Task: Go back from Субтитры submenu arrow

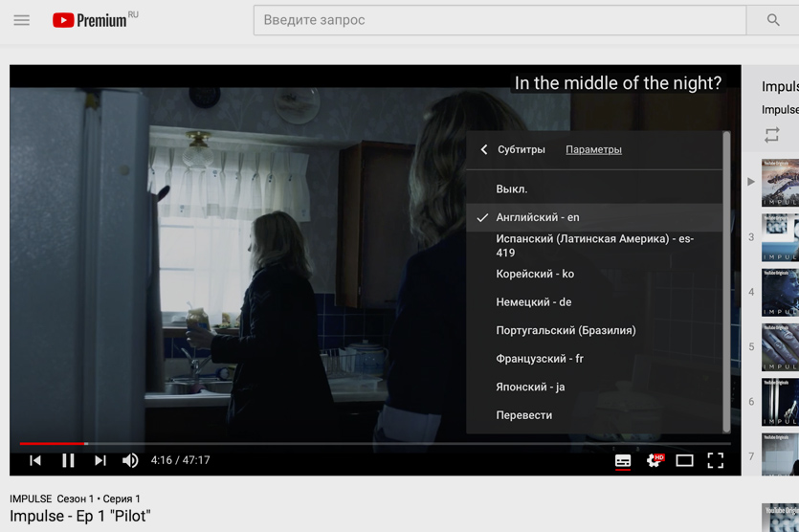Action: pyautogui.click(x=484, y=149)
